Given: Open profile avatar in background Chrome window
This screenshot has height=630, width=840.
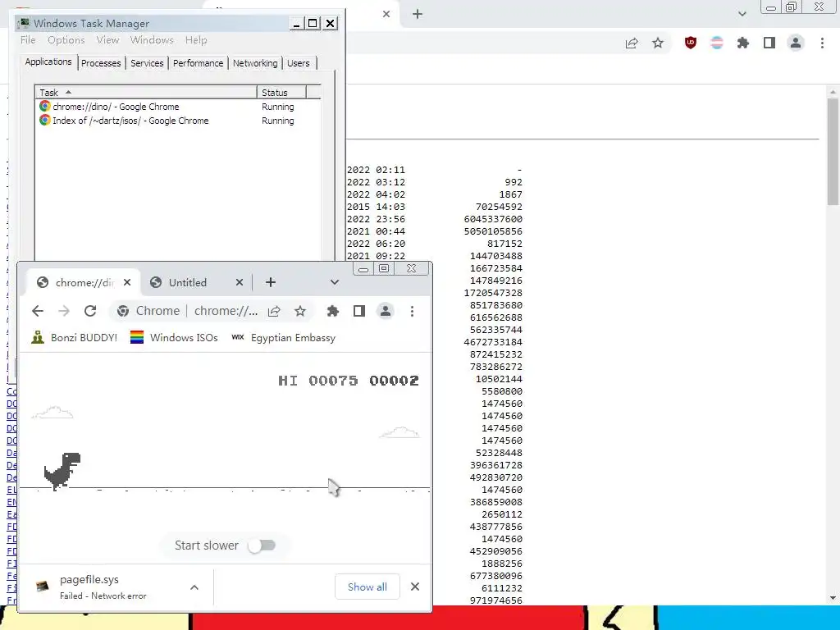Looking at the screenshot, I should [796, 43].
